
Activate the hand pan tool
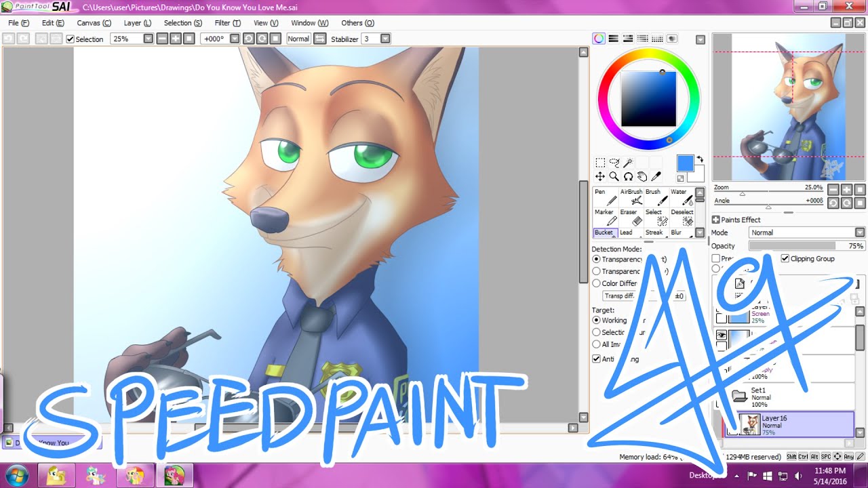click(642, 176)
